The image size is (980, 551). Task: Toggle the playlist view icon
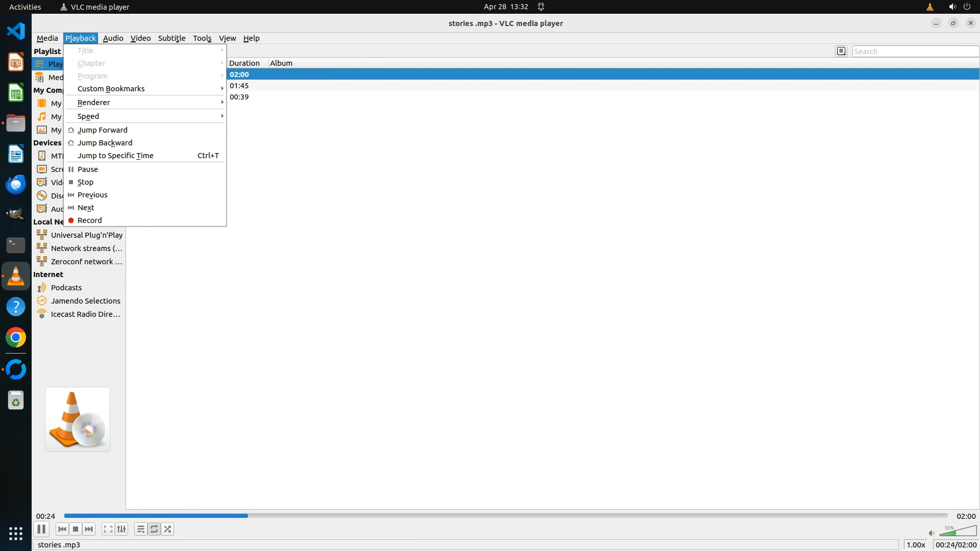click(140, 529)
